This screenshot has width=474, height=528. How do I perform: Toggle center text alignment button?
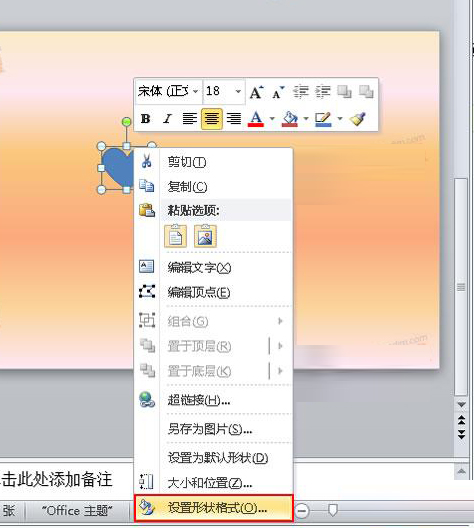[x=212, y=119]
